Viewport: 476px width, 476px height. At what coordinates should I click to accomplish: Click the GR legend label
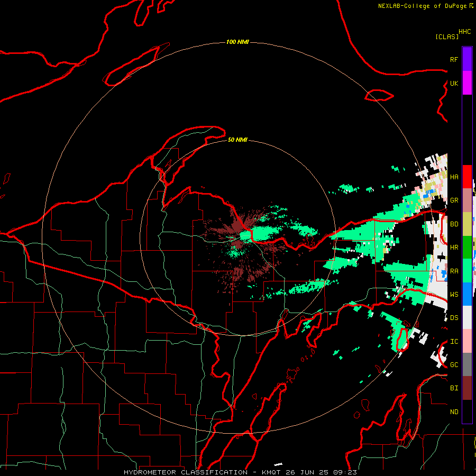(454, 200)
